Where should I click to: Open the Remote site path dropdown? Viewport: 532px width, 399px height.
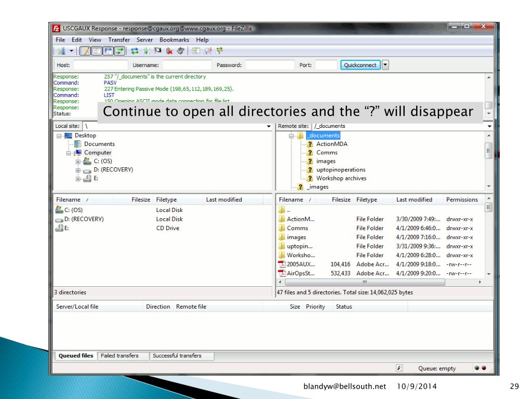(x=489, y=126)
